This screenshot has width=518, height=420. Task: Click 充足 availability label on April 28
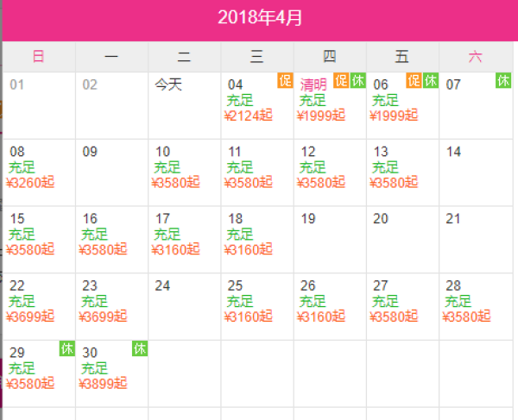point(458,301)
